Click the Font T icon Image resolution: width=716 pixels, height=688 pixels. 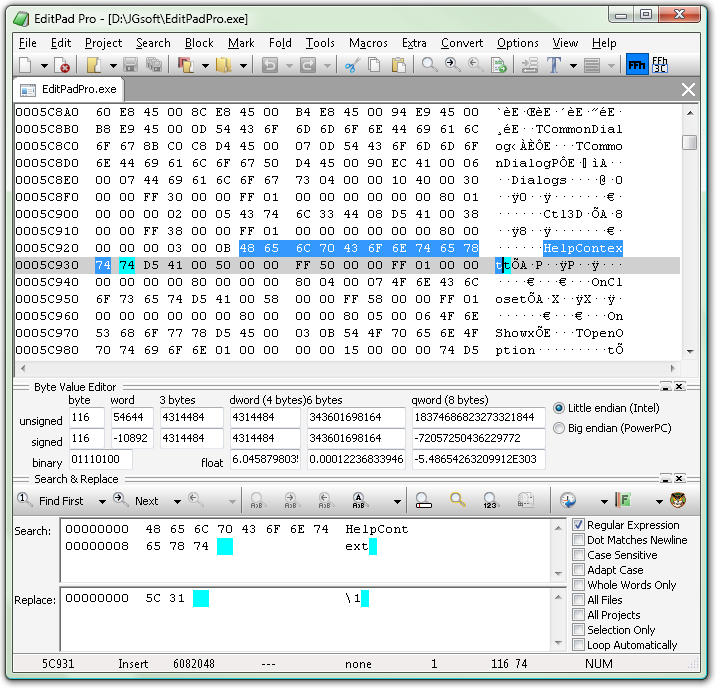coord(553,65)
